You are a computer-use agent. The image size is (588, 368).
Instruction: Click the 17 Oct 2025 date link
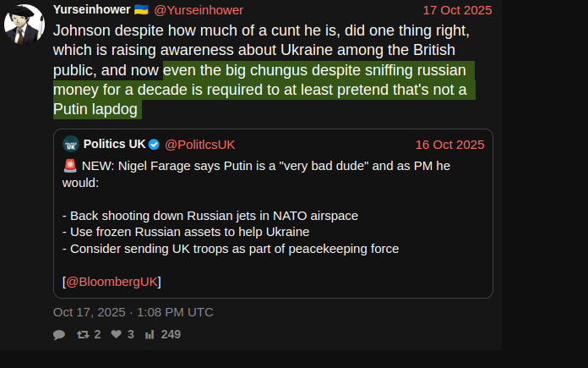click(x=458, y=10)
